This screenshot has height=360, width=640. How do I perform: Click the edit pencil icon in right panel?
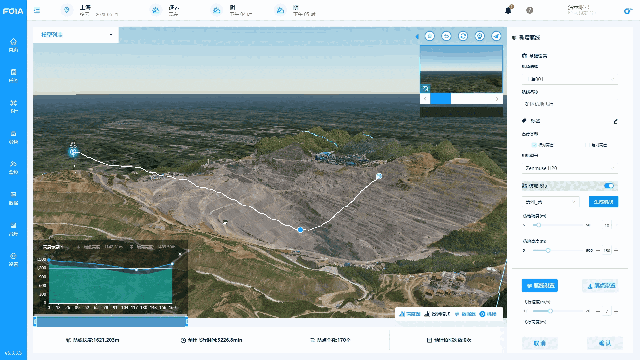pos(615,121)
